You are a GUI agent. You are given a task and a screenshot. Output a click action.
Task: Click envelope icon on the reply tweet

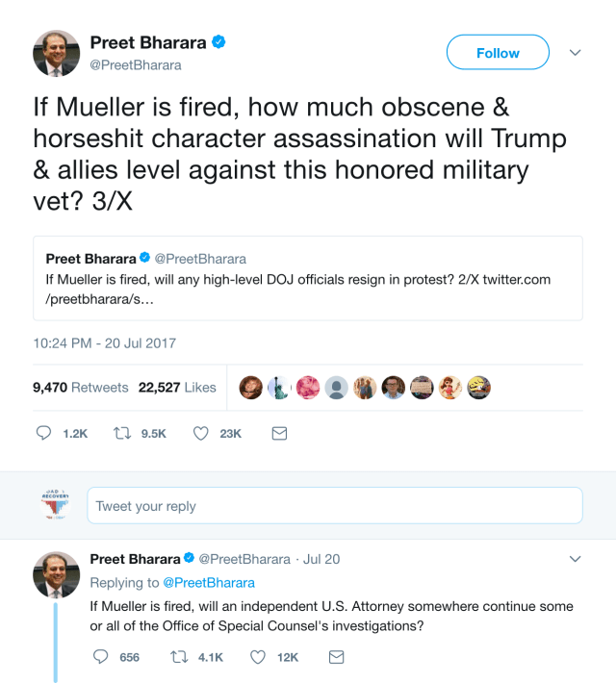click(x=336, y=657)
